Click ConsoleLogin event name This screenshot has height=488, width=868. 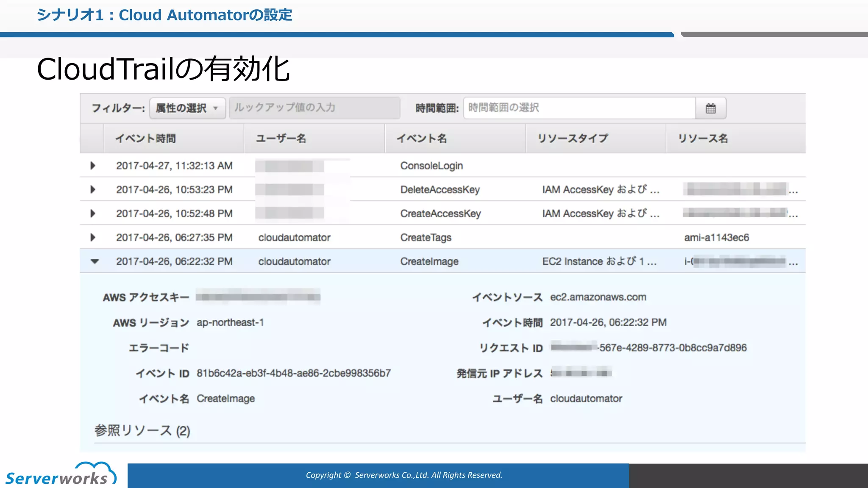(x=431, y=166)
